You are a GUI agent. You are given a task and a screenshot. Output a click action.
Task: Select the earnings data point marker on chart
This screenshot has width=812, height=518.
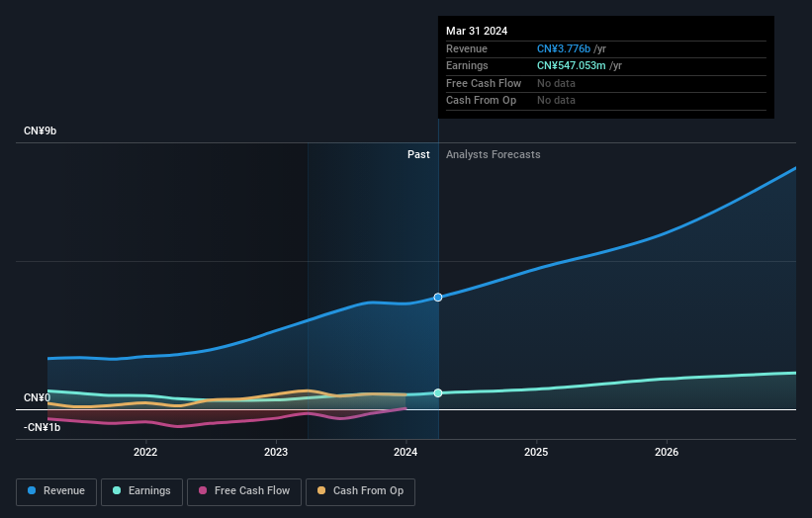point(438,392)
